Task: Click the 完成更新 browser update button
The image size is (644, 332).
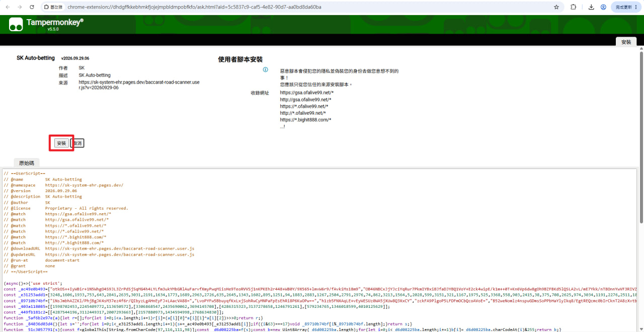Action: 626,7
